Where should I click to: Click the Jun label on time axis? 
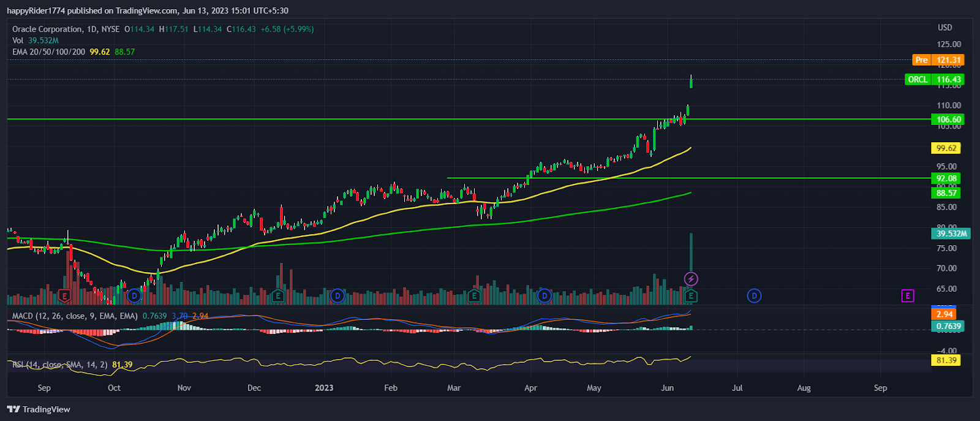coord(668,388)
